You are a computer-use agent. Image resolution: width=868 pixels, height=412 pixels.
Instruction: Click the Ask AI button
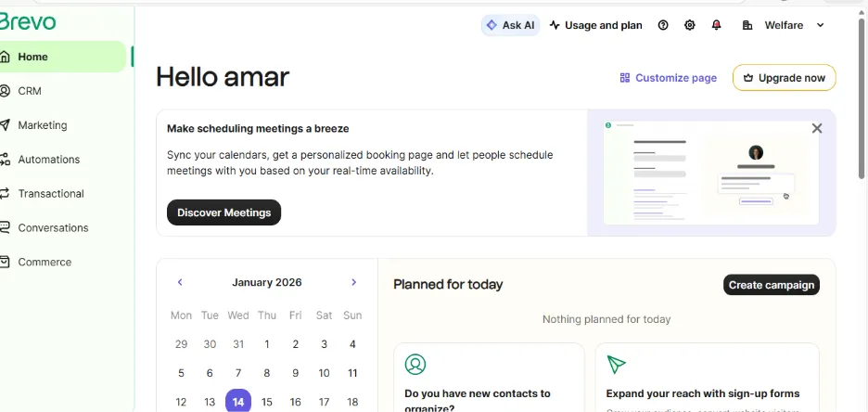pyautogui.click(x=510, y=25)
